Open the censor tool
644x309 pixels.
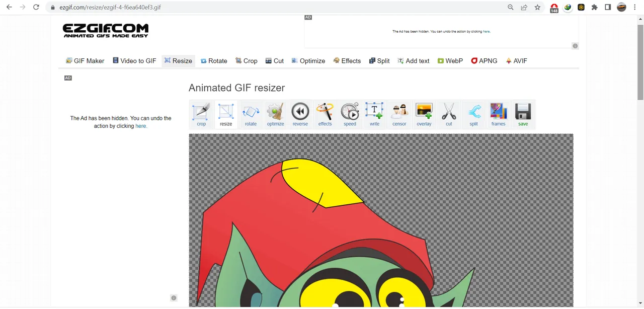click(x=399, y=114)
